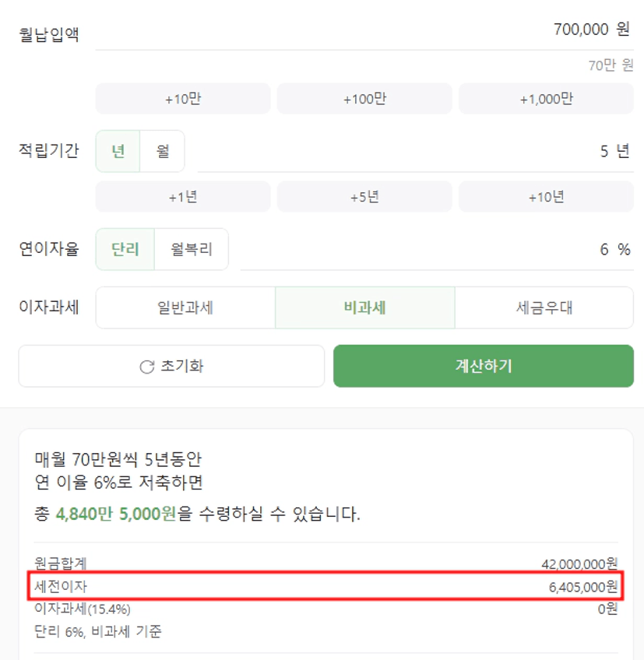The height and width of the screenshot is (660, 644).
Task: Add 100만 won to monthly deposit
Action: (364, 99)
